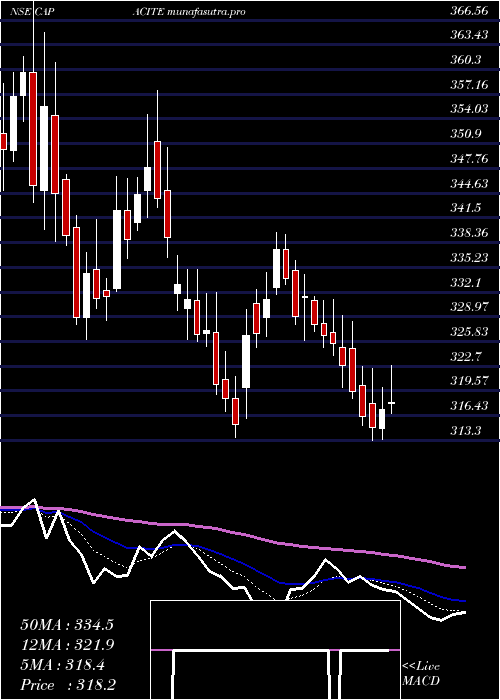This screenshot has height=700, width=500.
Task: Click the 332.1 price axis label
Action: point(466,283)
